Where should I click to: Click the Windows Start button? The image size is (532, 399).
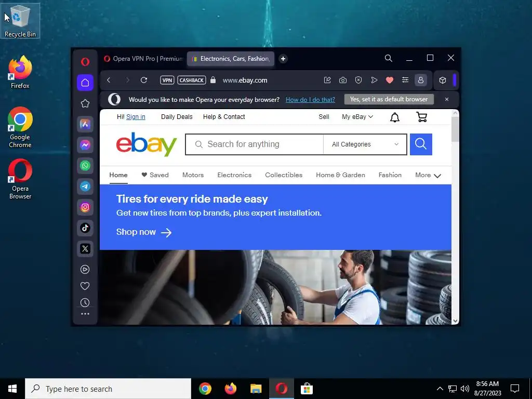pos(12,389)
